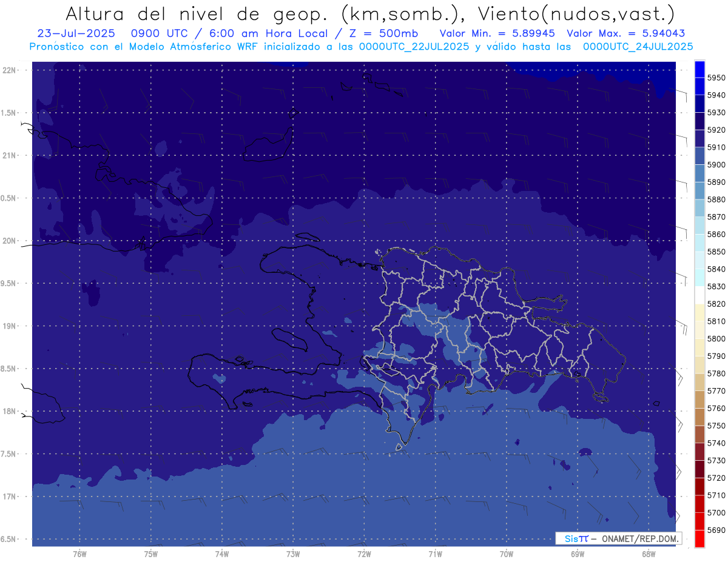Click the '5840' colorbar legend value
This screenshot has width=728, height=562.
[x=716, y=269]
